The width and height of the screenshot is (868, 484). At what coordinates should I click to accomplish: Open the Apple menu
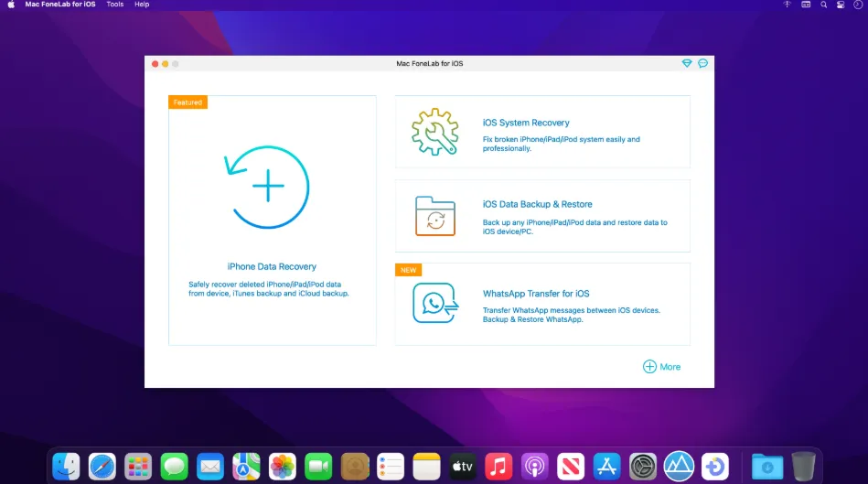(10, 5)
